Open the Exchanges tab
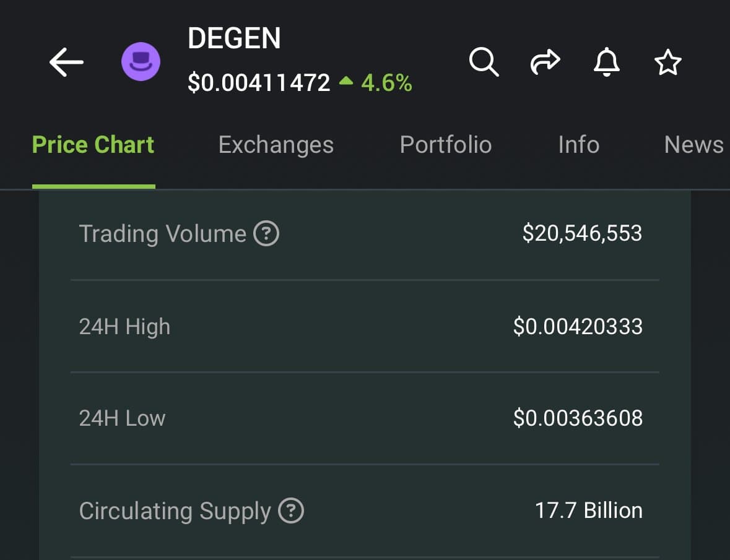Screen dimensions: 730x560 [x=276, y=145]
